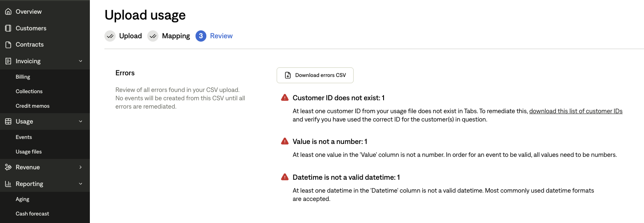This screenshot has width=644, height=223.
Task: Open Credit memos in sidebar
Action: (x=32, y=106)
